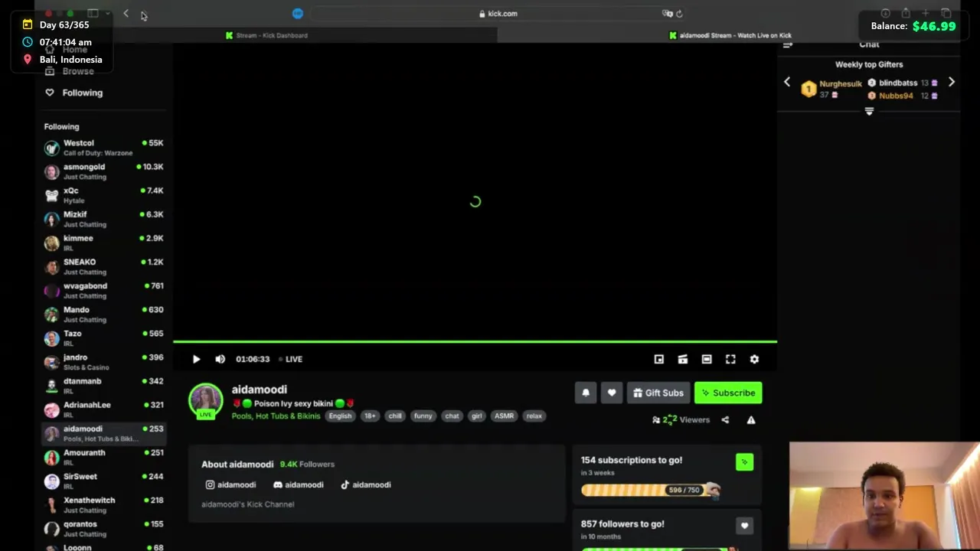Viewport: 980px width, 551px height.
Task: Toggle theater mode in player
Action: click(x=707, y=359)
